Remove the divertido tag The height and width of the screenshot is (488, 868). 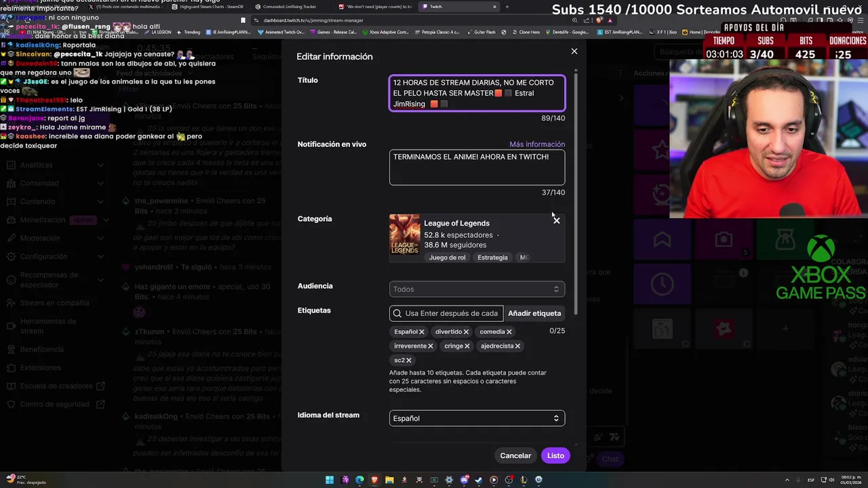[x=466, y=331]
